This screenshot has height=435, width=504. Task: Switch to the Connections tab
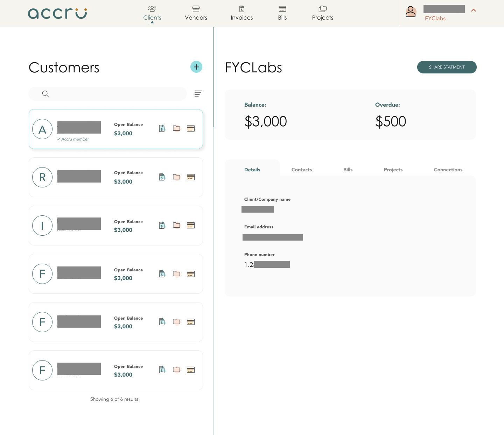click(448, 170)
